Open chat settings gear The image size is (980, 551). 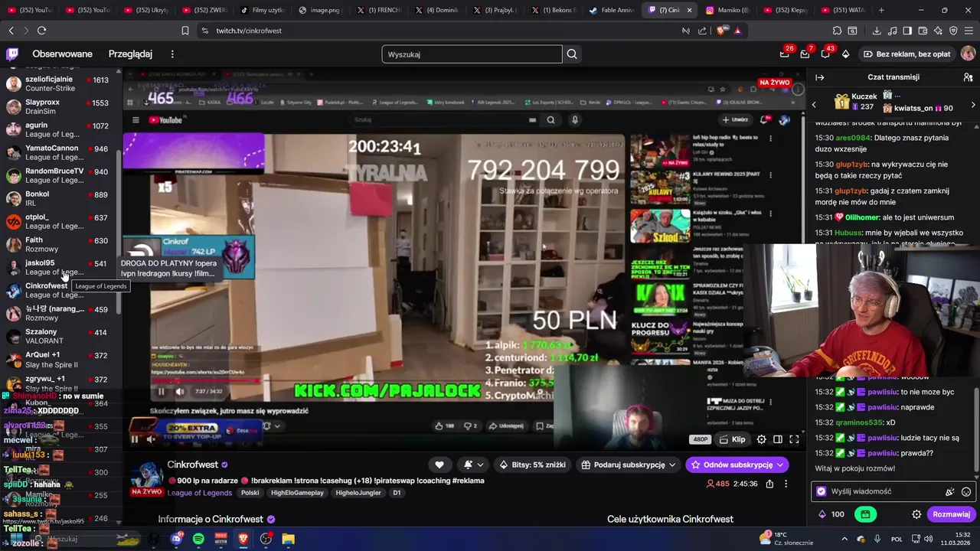coord(916,514)
